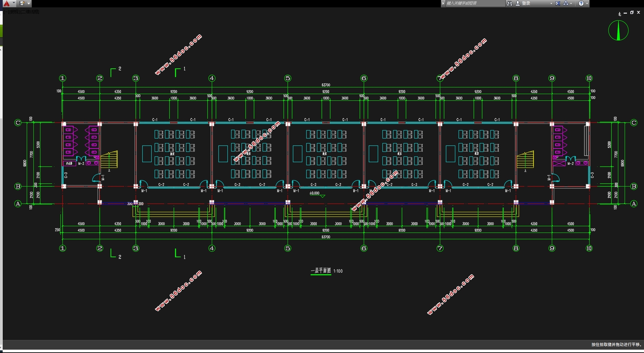Select the ±0.000 elevation marker
Viewport: 644px width, 353px height.
(x=314, y=193)
